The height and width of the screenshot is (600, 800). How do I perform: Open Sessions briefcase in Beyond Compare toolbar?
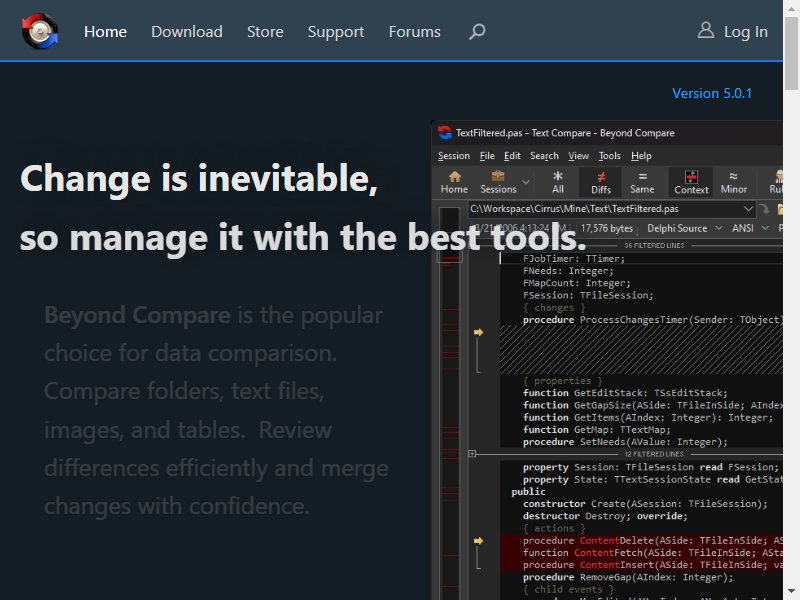tap(498, 182)
